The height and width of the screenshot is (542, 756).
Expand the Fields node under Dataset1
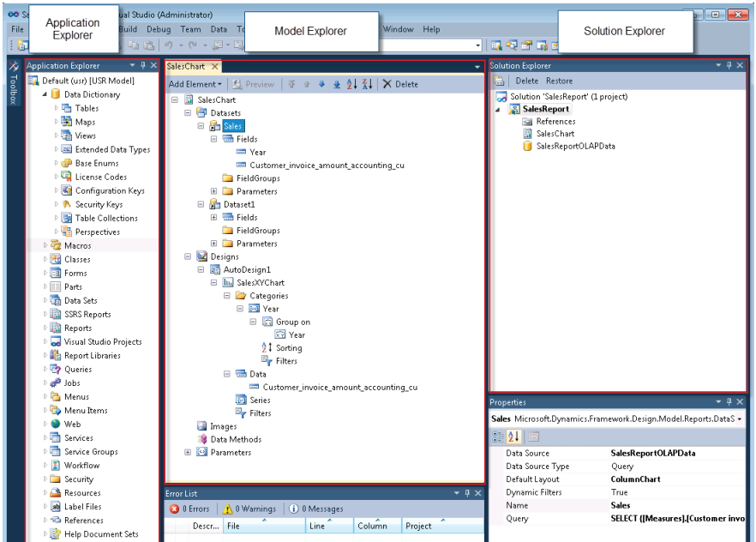click(213, 216)
